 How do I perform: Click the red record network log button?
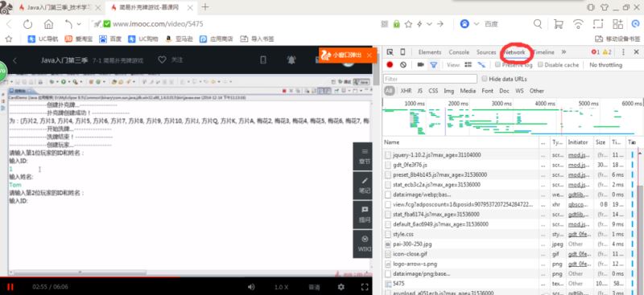[x=390, y=65]
